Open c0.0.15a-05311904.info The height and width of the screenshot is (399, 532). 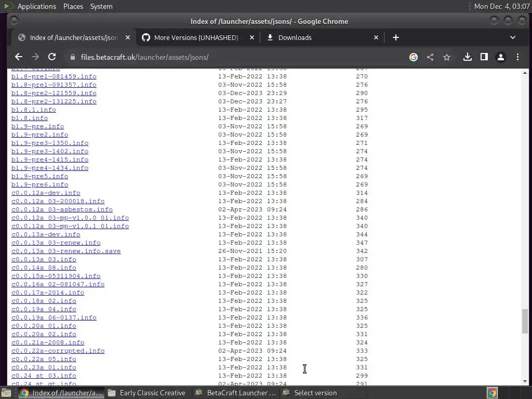coord(56,276)
